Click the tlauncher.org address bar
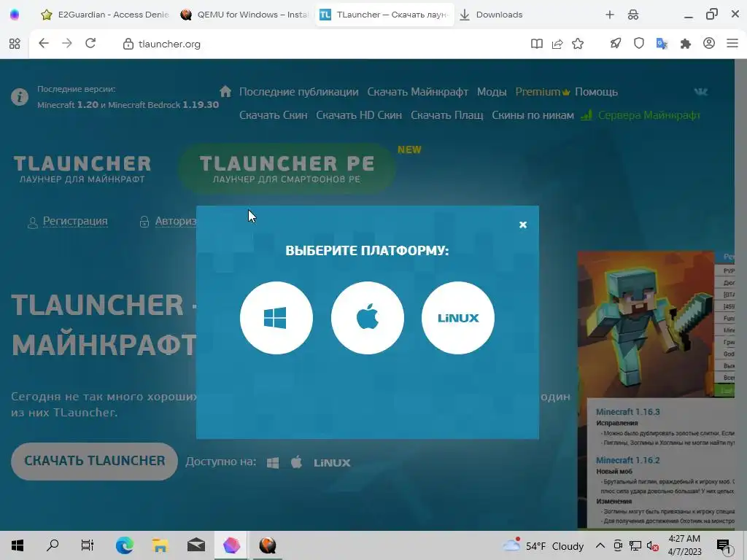This screenshot has width=747, height=560. pos(169,44)
